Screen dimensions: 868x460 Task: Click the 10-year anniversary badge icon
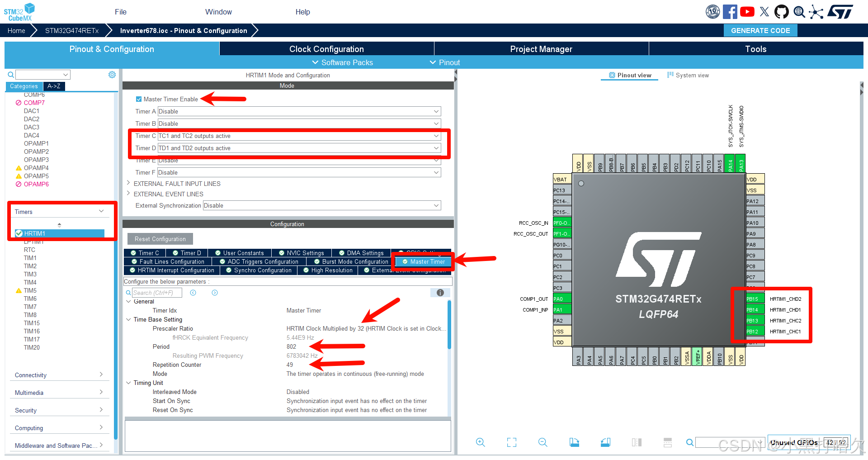pos(712,12)
